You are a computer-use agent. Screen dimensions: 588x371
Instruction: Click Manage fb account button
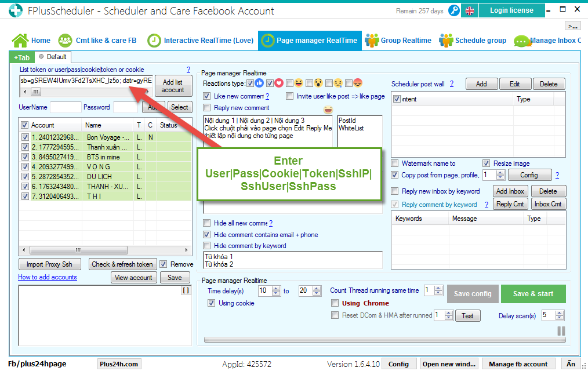click(518, 364)
